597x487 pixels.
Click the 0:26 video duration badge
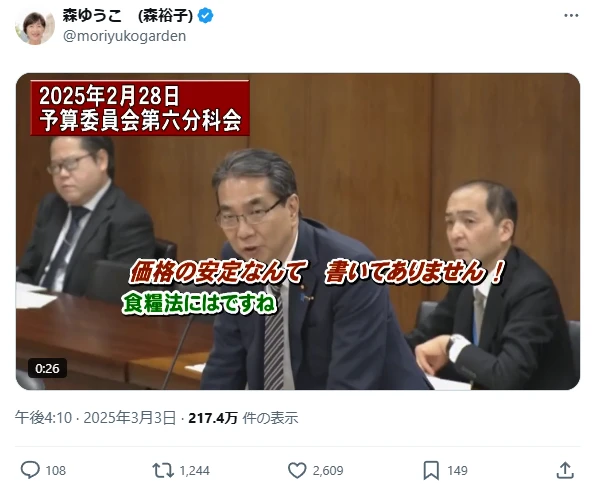tap(47, 368)
